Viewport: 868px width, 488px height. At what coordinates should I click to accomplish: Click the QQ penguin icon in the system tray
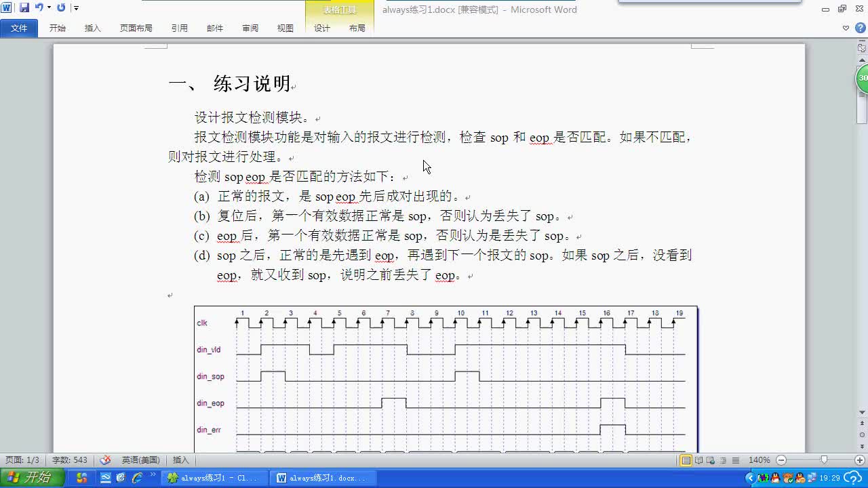tap(776, 478)
